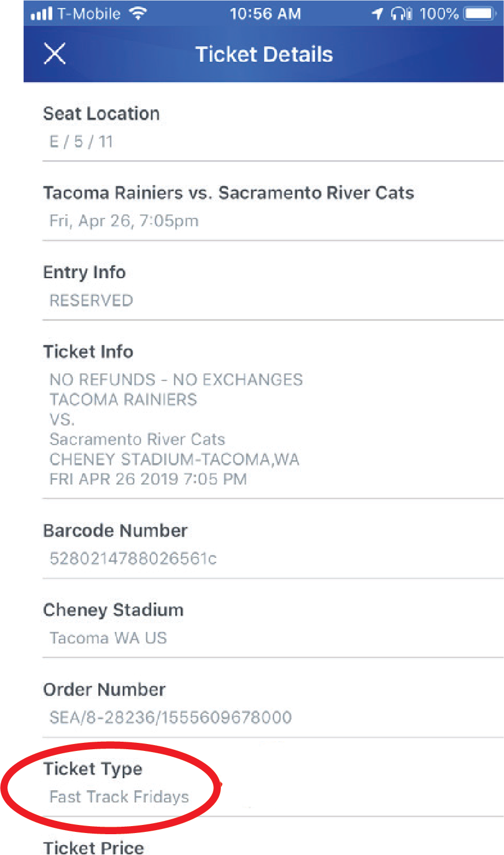Tap the close X icon
The height and width of the screenshot is (855, 504).
54,54
